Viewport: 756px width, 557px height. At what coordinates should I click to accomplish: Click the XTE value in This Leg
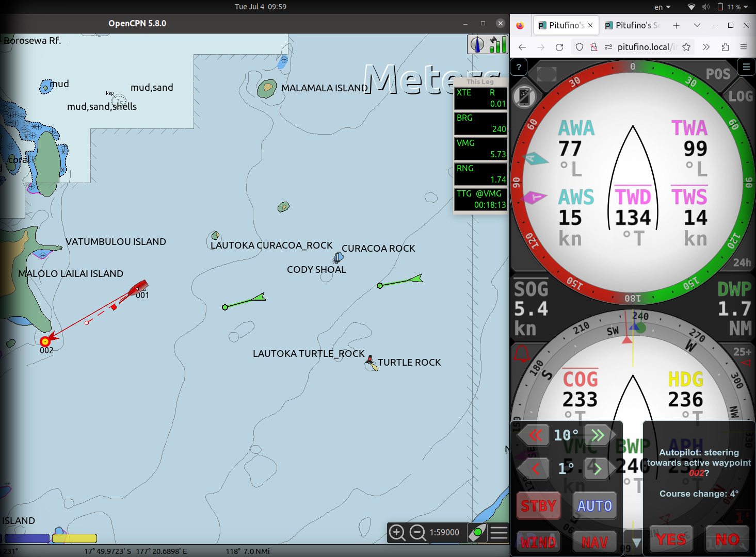click(480, 98)
